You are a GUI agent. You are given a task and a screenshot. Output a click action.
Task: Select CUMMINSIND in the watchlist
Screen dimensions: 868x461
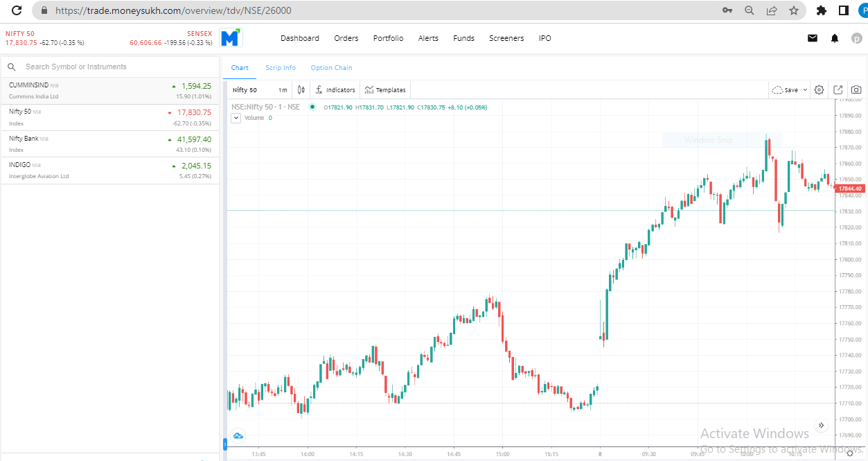click(x=111, y=91)
